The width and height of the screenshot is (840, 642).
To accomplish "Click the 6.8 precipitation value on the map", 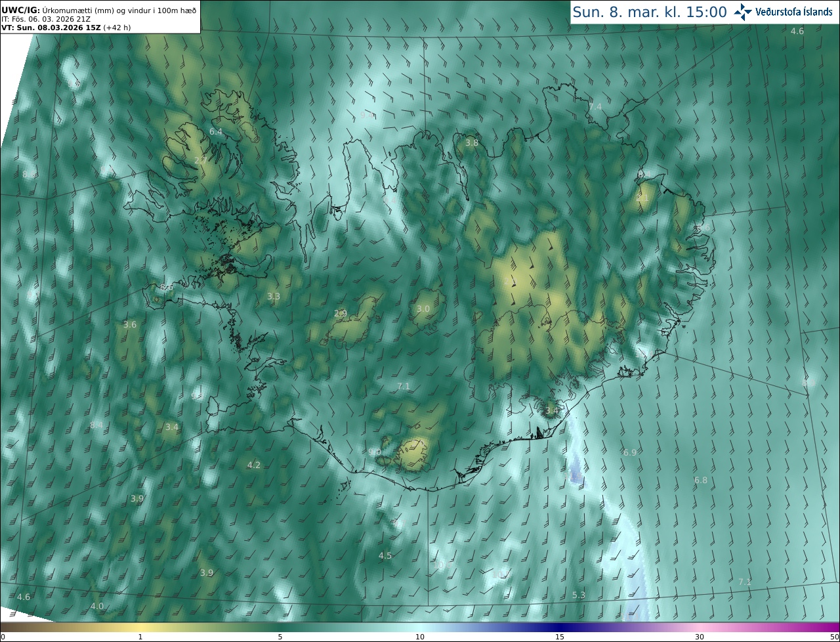I will (x=701, y=480).
